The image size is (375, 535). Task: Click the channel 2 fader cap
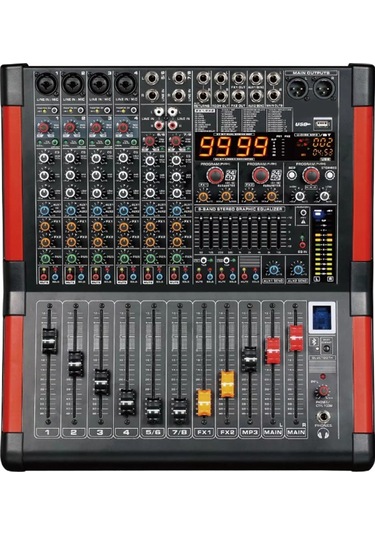point(76,364)
